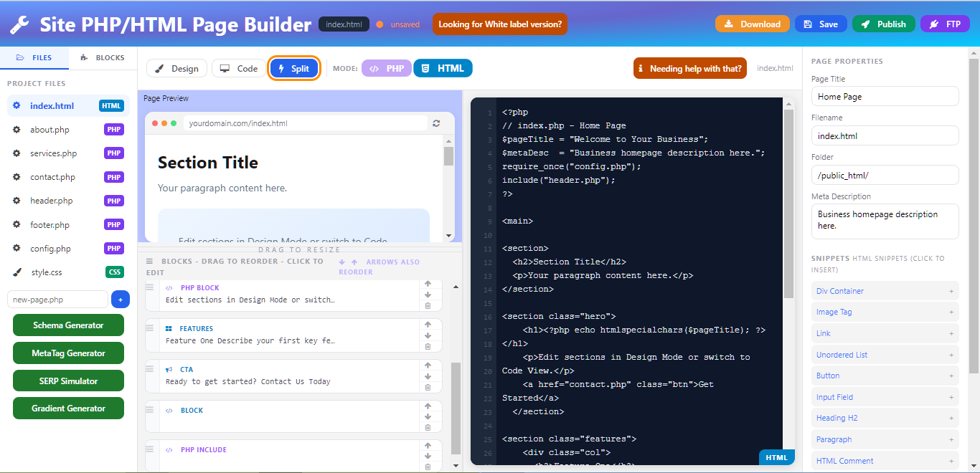Switch to Code view
Screen dimensions: 980x473
pyautogui.click(x=239, y=69)
